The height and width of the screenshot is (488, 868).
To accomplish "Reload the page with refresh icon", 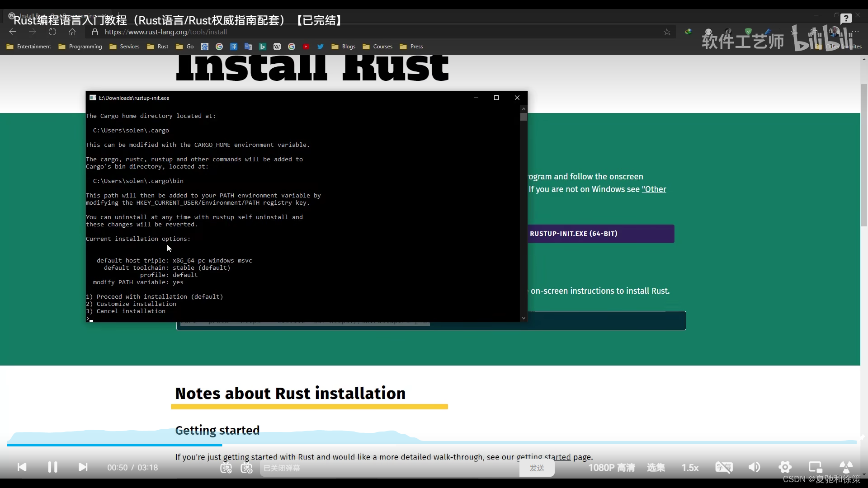I will coord(52,32).
